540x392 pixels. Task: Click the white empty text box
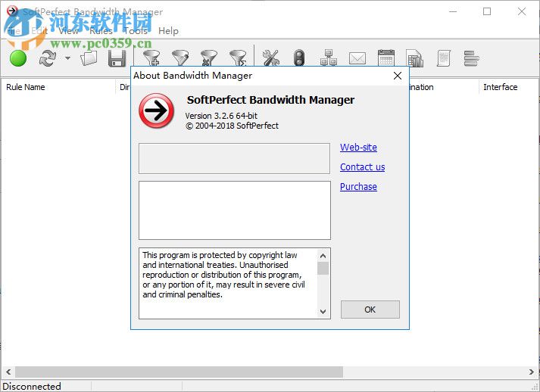[x=235, y=210]
